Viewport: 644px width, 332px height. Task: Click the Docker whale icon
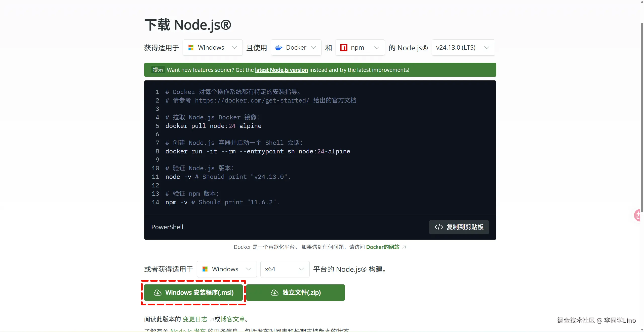[x=279, y=48]
